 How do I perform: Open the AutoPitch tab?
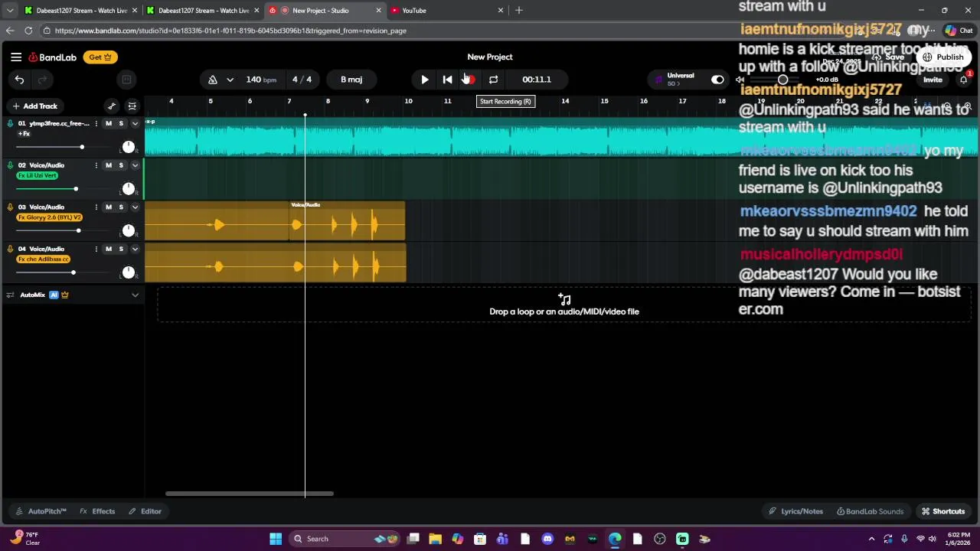(x=42, y=511)
